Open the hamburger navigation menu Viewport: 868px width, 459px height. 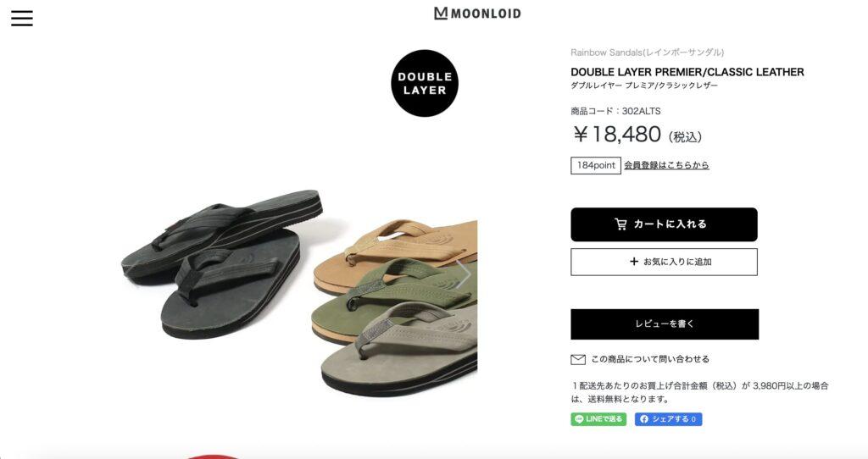tap(21, 18)
